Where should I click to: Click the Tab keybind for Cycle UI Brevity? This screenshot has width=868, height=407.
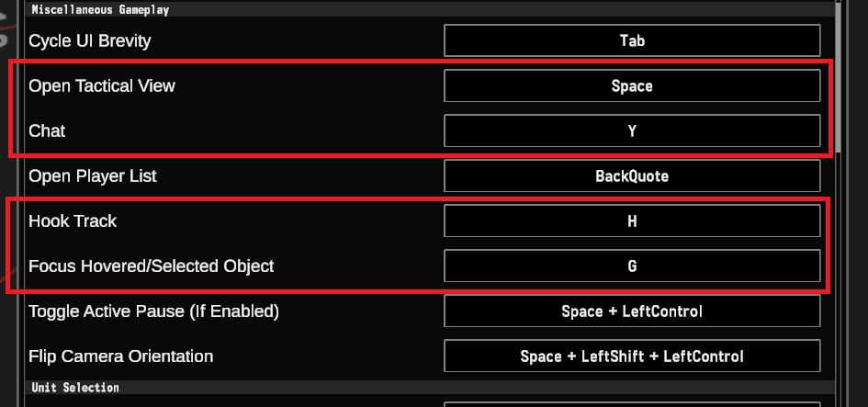pyautogui.click(x=632, y=40)
